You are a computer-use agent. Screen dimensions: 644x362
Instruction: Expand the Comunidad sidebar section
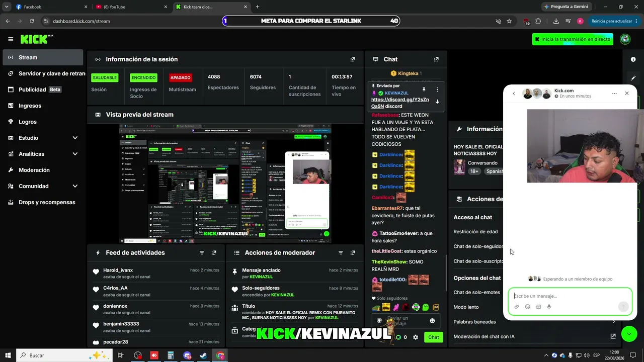point(75,186)
